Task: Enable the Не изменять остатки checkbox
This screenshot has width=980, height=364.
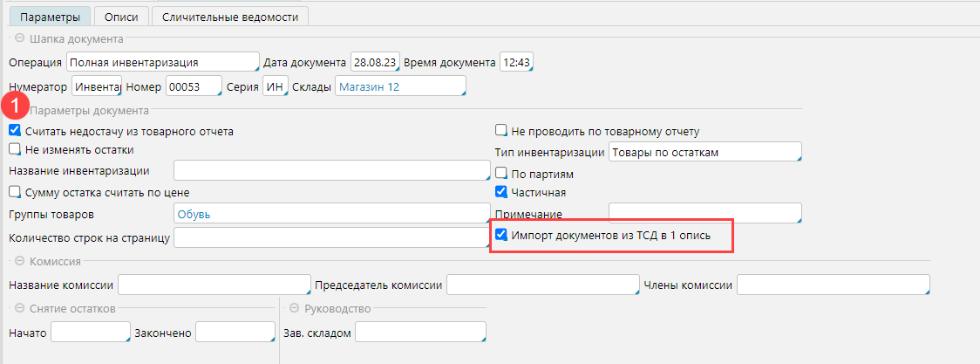Action: [x=15, y=149]
